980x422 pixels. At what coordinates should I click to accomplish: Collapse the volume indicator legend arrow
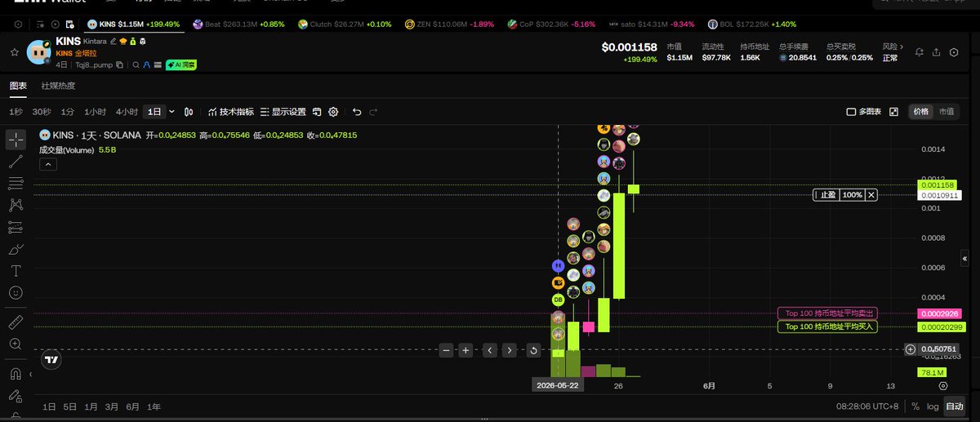coord(47,164)
